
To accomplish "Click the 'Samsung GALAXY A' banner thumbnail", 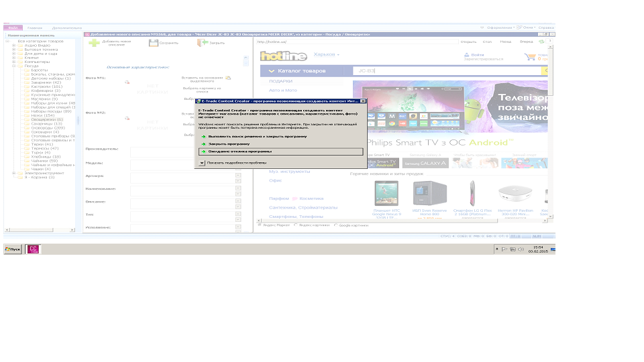I will coord(425,163).
